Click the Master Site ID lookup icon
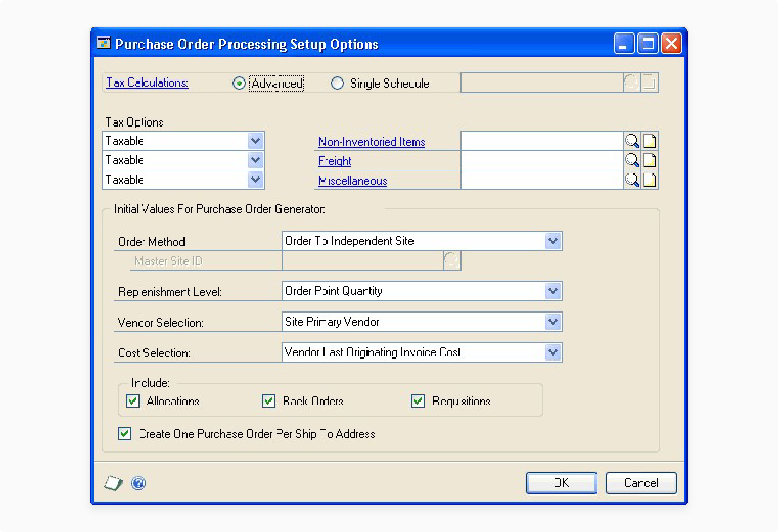The image size is (778, 532). [452, 260]
